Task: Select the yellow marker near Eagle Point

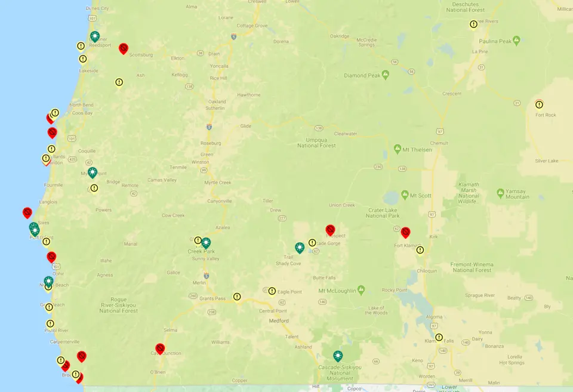Action: [x=272, y=291]
